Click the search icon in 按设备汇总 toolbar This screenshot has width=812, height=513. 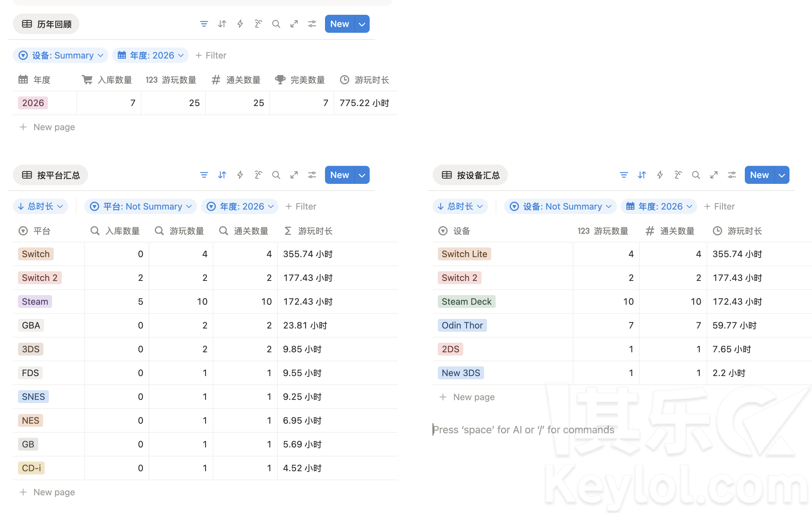(696, 175)
